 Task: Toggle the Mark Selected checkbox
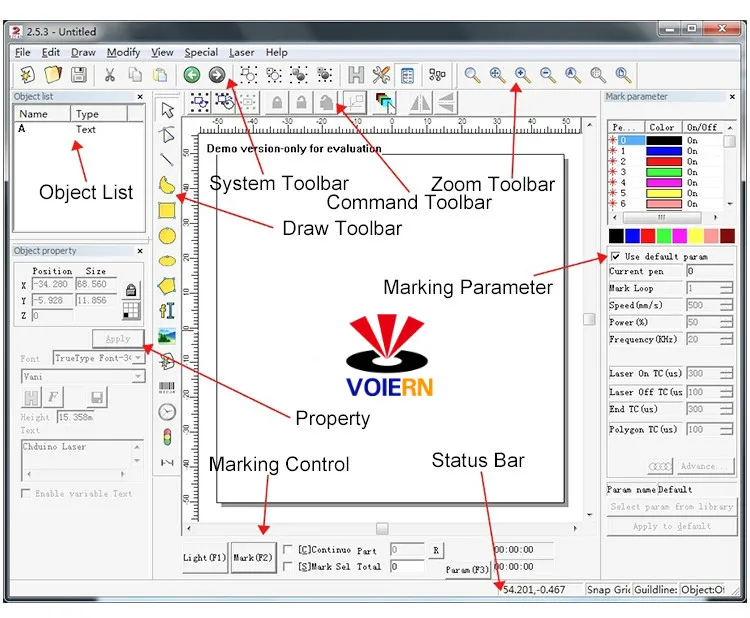tap(289, 567)
